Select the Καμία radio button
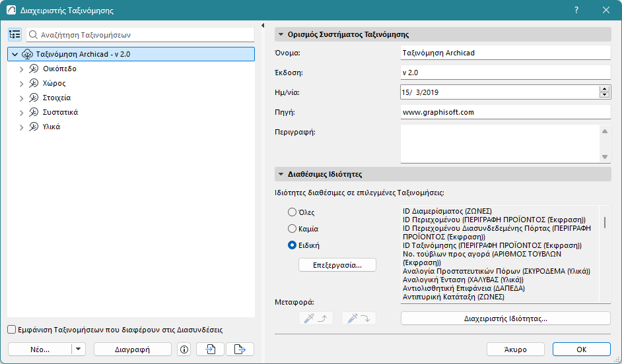 coord(292,229)
